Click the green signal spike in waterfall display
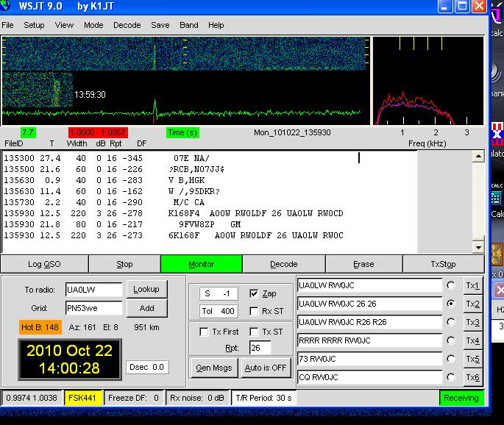 point(155,110)
